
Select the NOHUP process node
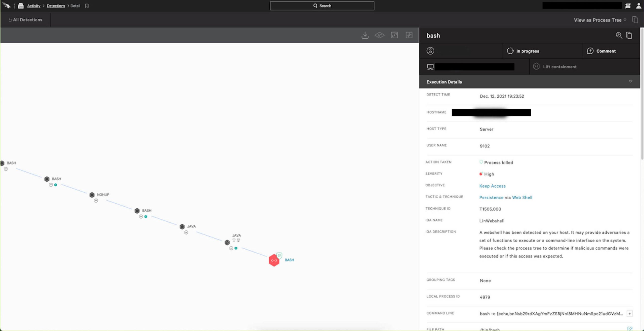click(x=92, y=195)
